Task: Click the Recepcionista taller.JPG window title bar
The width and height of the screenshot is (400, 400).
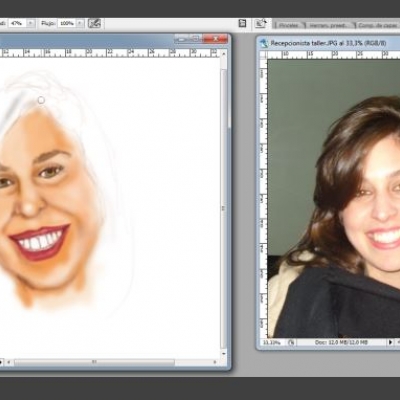Action: pos(328,43)
